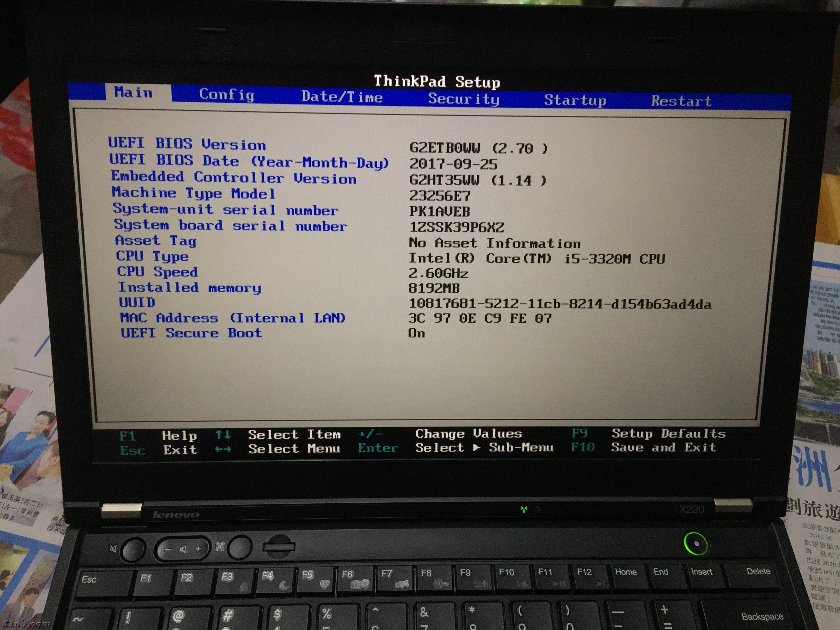
Task: Click the up/down arrows Select Item hint
Action: pos(278,434)
